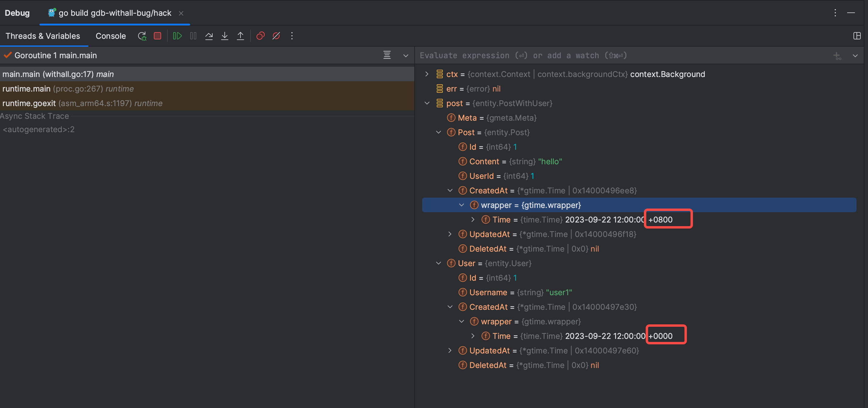Open frames list view options

[x=387, y=55]
